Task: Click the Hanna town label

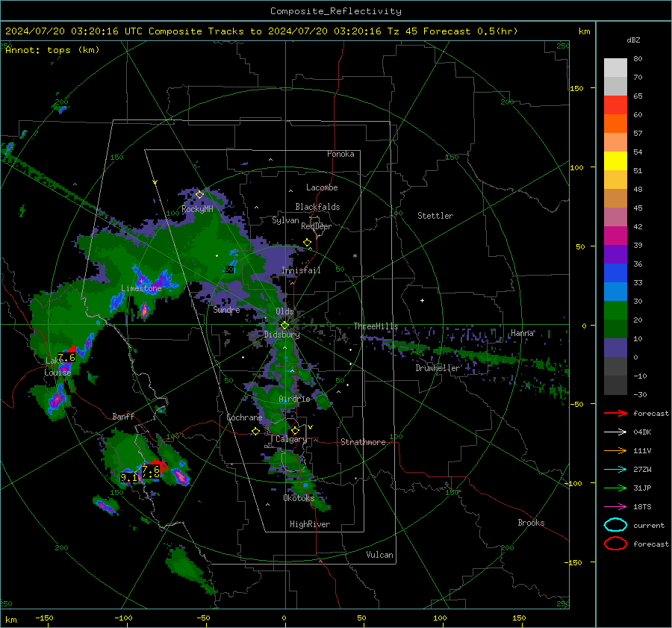Action: point(522,332)
